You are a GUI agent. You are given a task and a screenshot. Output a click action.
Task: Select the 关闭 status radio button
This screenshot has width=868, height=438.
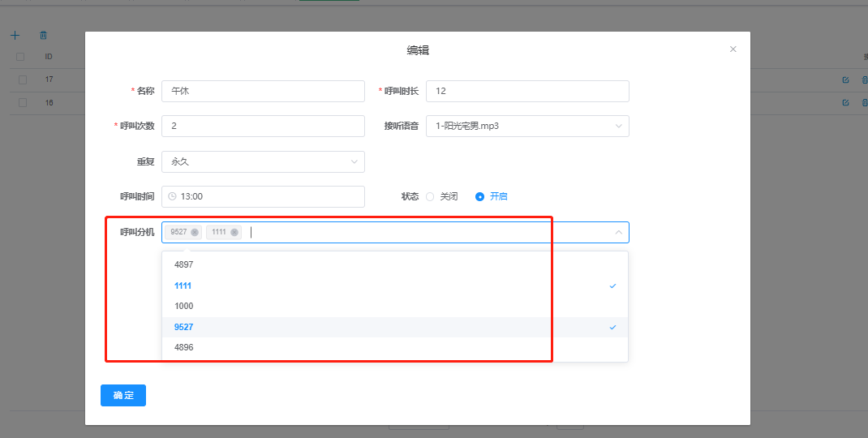[430, 196]
